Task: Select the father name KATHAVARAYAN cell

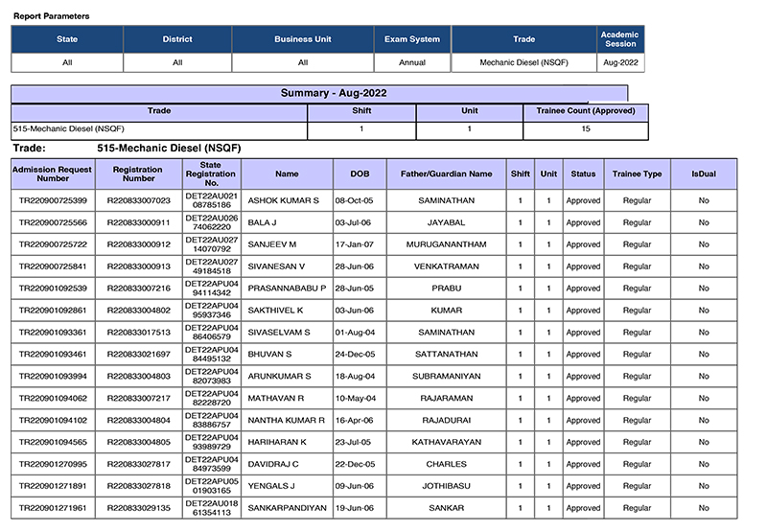Action: [x=446, y=442]
